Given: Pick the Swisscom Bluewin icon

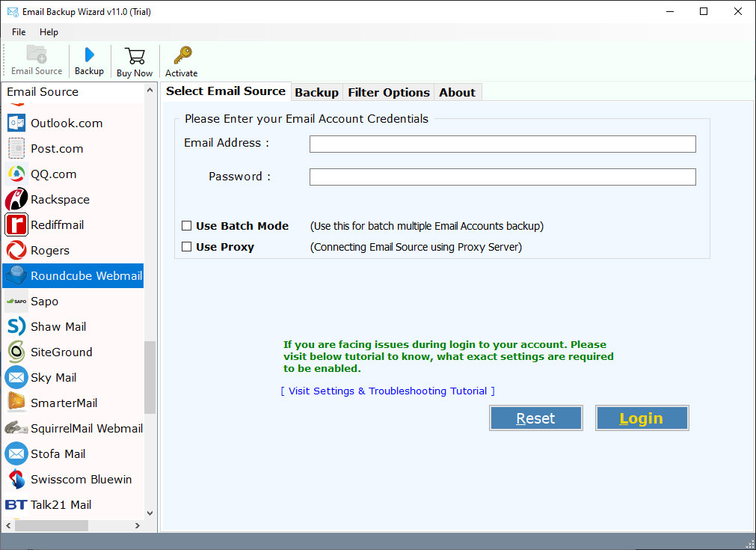Looking at the screenshot, I should coord(16,479).
